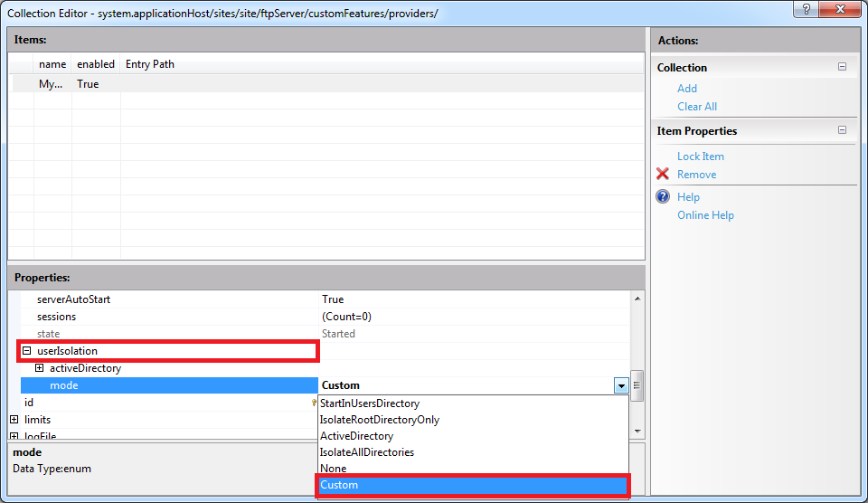Collapse the Collection section chevron
Image resolution: width=868 pixels, height=503 pixels.
[843, 67]
